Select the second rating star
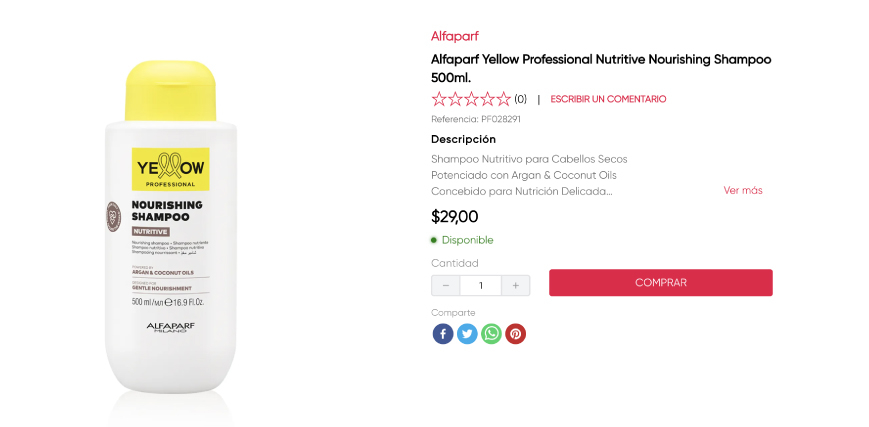The height and width of the screenshot is (427, 869). pos(455,99)
